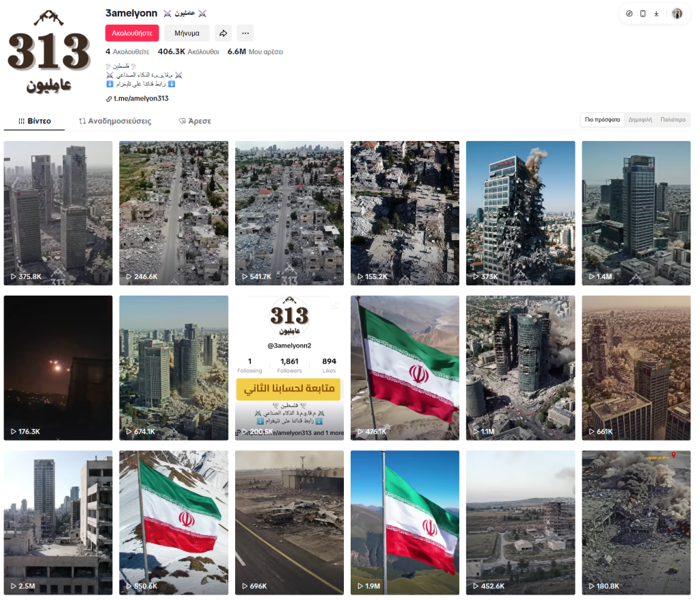700x600 pixels.
Task: Click the red Ακολουθήστε follow button
Action: click(132, 33)
